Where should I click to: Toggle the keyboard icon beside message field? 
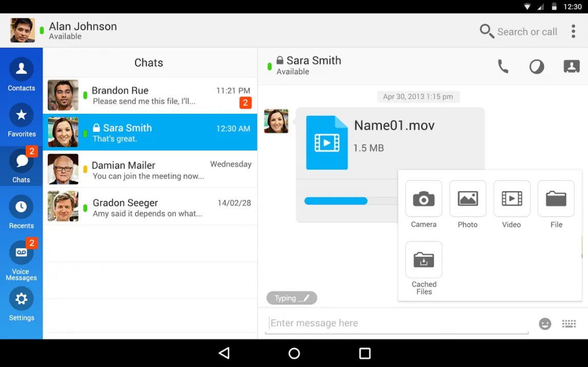coord(569,323)
